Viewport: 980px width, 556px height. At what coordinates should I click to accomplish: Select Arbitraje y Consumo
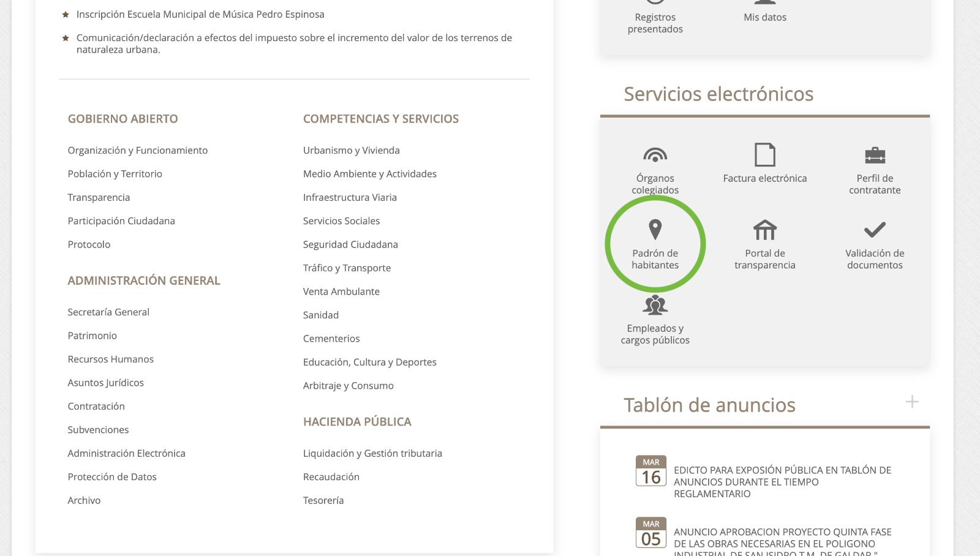[348, 386]
